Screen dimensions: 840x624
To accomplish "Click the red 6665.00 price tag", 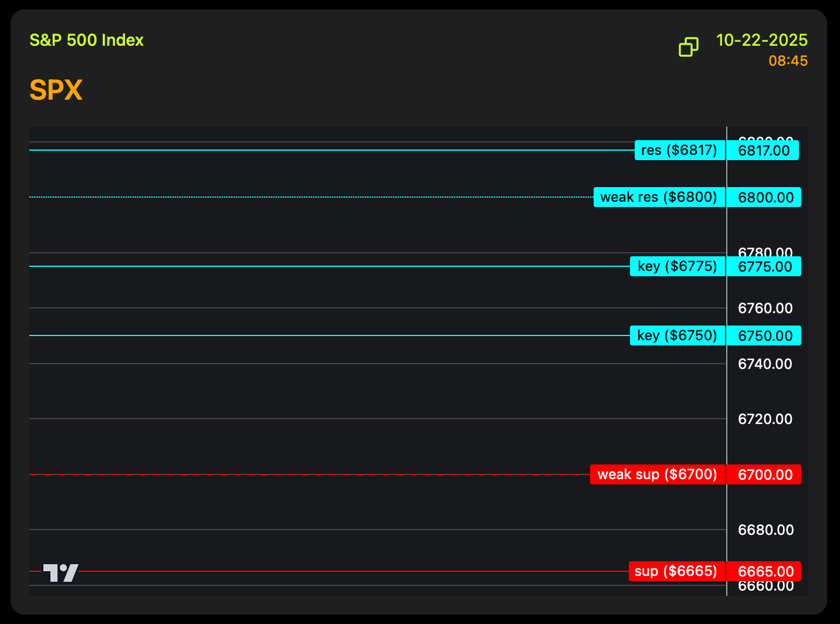I will (x=765, y=572).
